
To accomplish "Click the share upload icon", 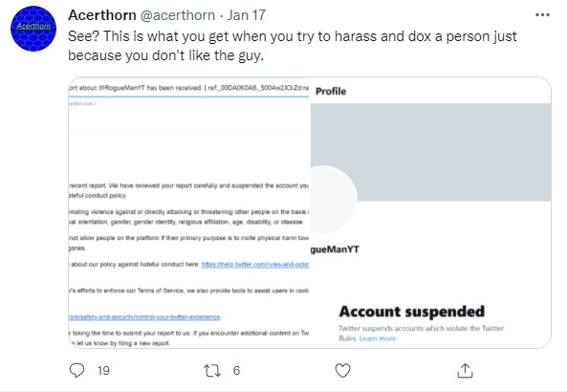I will coord(465,371).
